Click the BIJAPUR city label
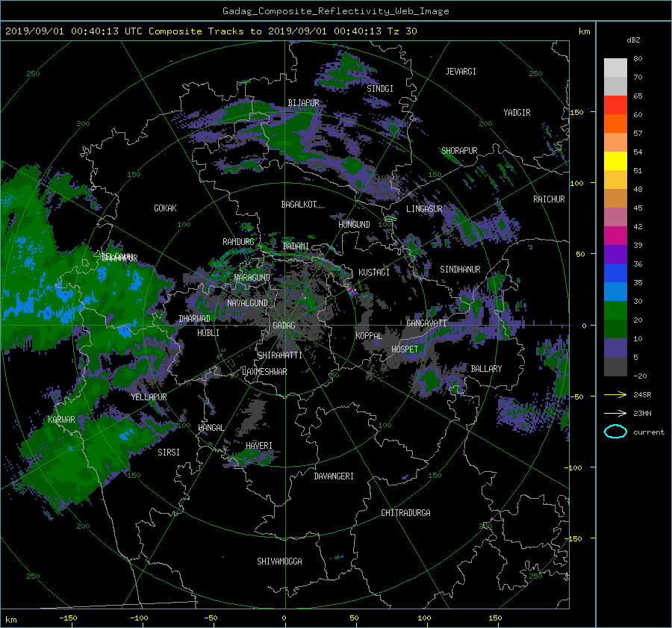The width and height of the screenshot is (672, 628). 303,103
